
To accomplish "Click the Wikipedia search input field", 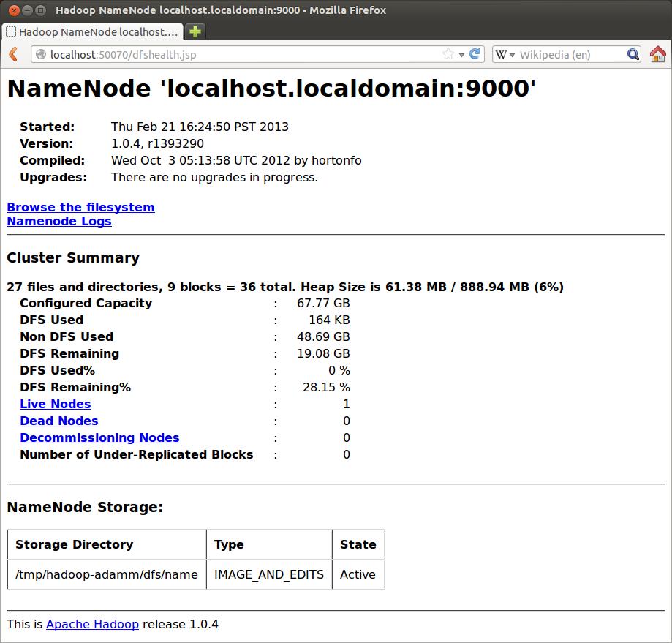I will pos(570,54).
